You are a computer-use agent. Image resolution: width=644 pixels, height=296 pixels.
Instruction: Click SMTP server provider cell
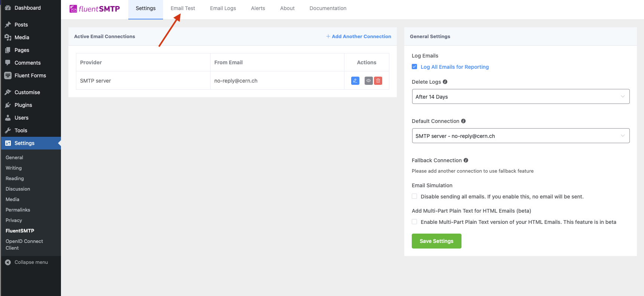(143, 81)
